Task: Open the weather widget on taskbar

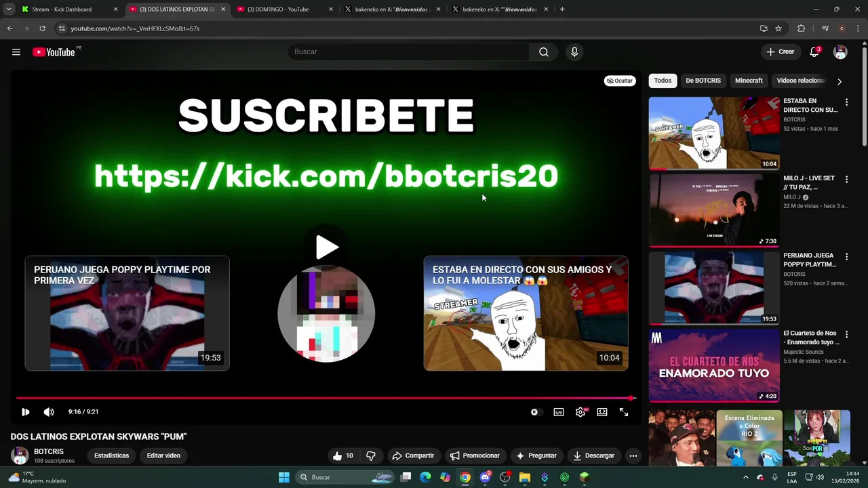Action: [x=37, y=477]
